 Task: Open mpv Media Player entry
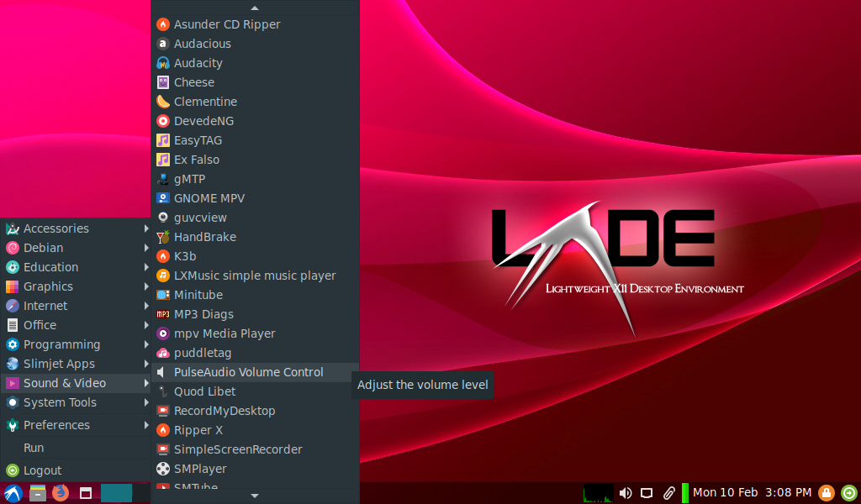point(255,333)
